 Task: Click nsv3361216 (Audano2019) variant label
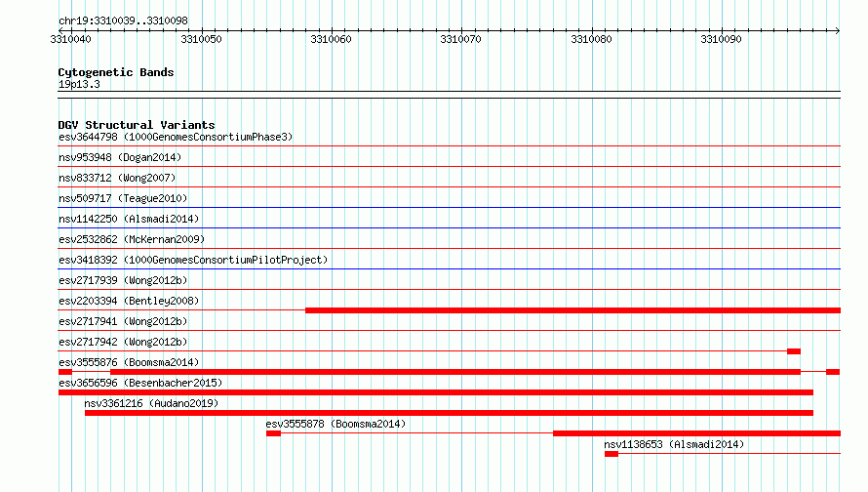[x=152, y=403]
